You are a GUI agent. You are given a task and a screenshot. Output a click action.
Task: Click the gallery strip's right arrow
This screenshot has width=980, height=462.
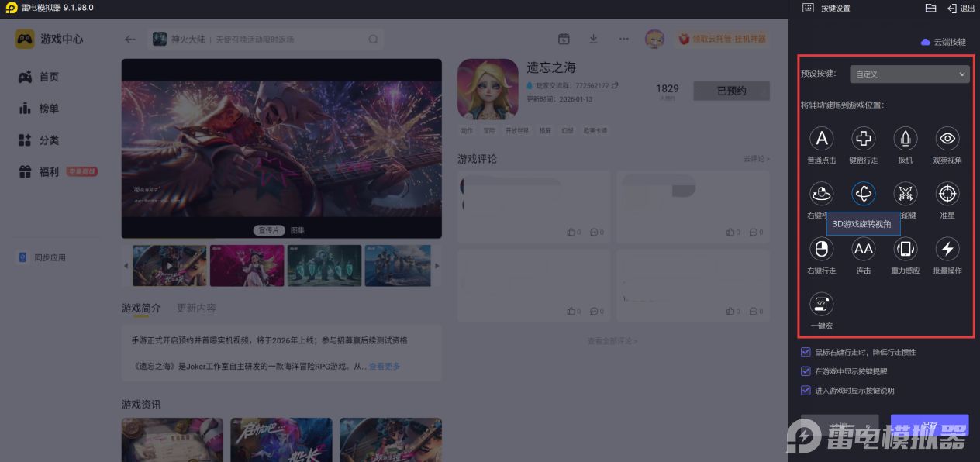click(437, 266)
